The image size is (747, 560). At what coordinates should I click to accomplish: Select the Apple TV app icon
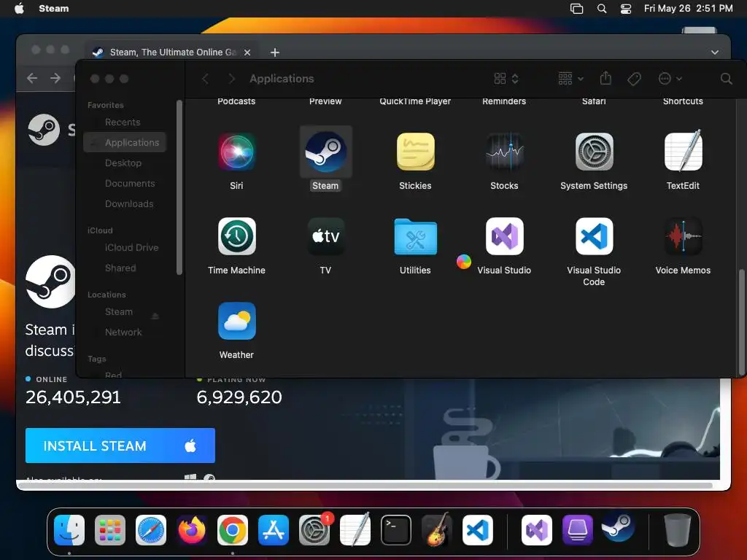(x=325, y=236)
